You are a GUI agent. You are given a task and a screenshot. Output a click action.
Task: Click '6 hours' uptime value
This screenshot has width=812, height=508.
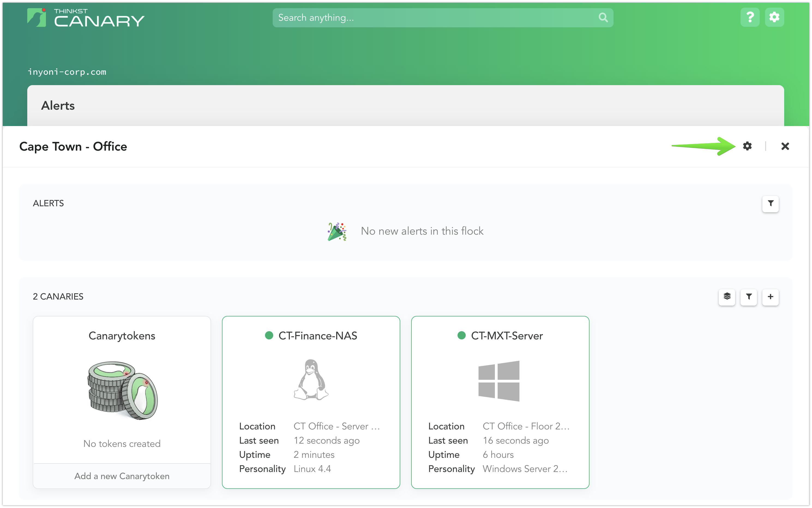(498, 455)
